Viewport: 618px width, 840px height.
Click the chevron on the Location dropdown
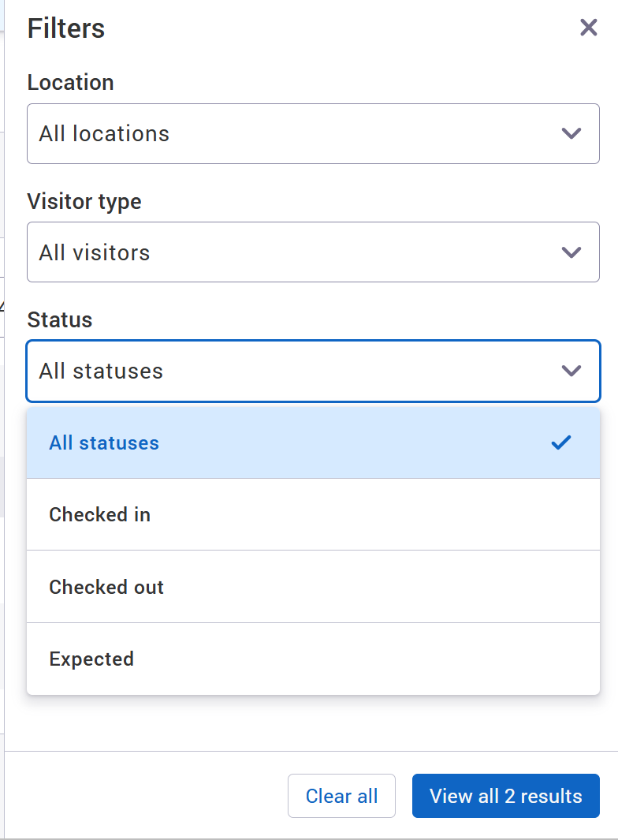coord(571,133)
